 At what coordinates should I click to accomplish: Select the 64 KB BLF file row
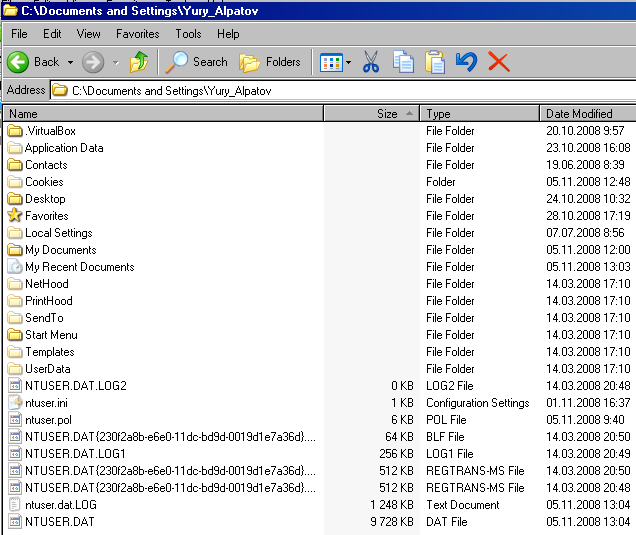319,436
